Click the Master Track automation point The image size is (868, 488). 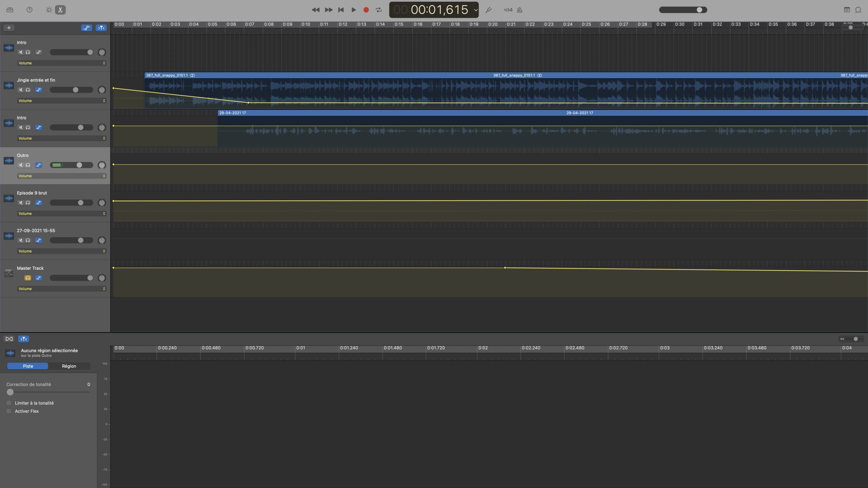tap(505, 268)
